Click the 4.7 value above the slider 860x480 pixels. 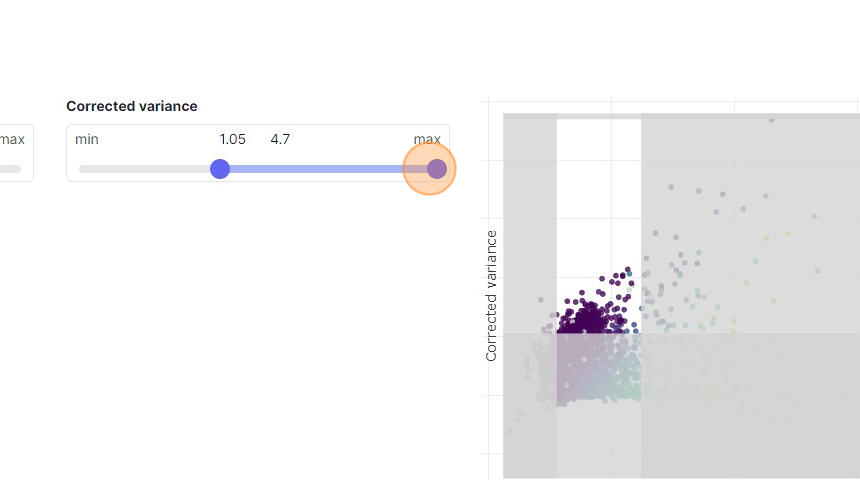click(280, 139)
